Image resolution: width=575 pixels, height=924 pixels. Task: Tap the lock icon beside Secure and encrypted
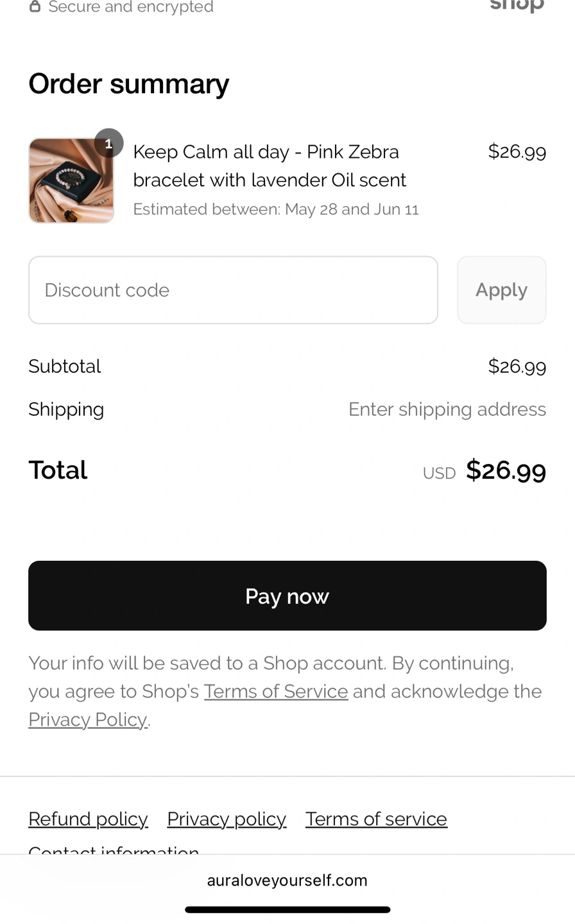pos(35,6)
